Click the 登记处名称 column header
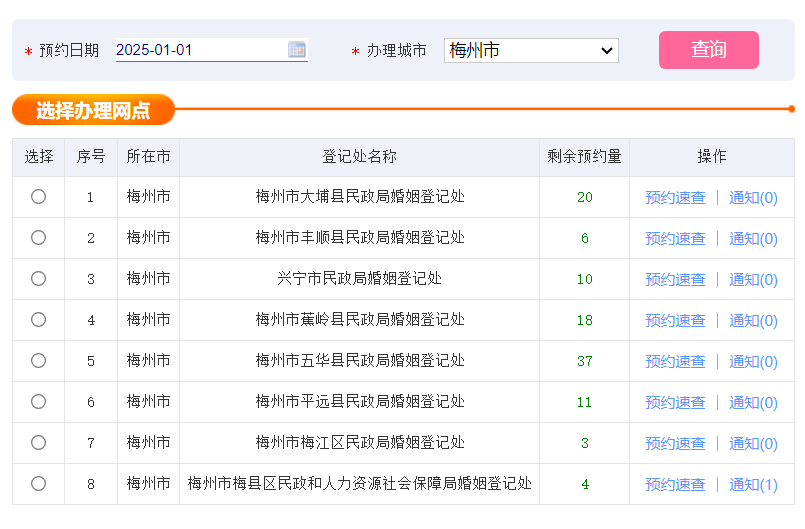805x529 pixels. pyautogui.click(x=359, y=157)
